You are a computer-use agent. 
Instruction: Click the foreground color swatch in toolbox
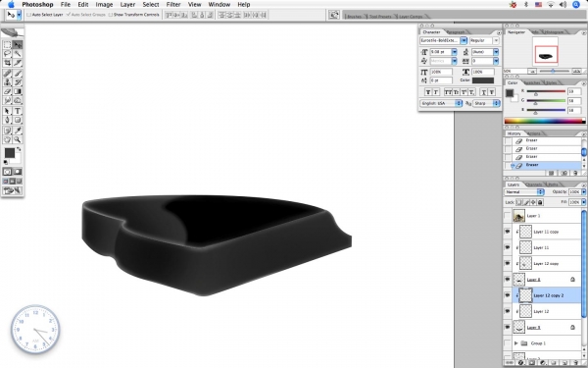[10, 152]
